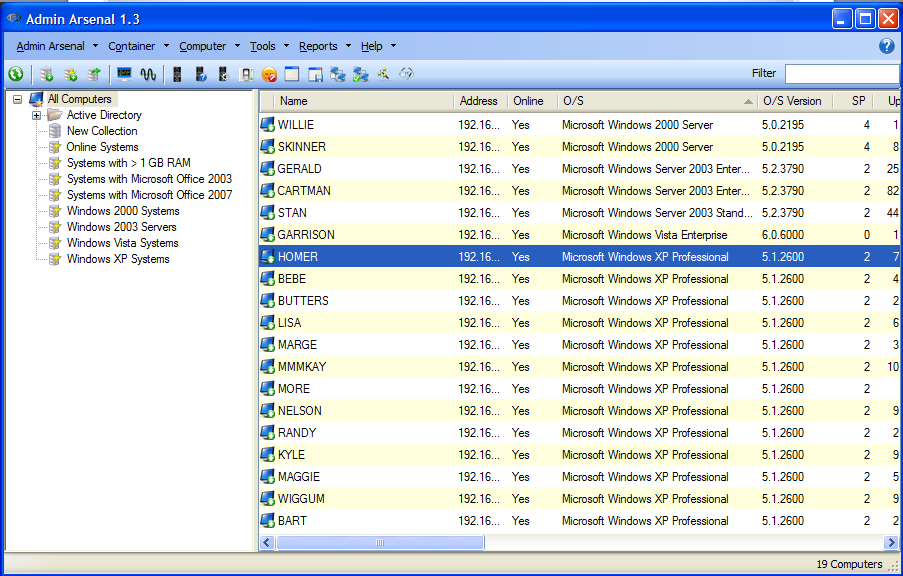903x576 pixels.
Task: Click the eyeglasses toolbar icon
Action: point(407,74)
